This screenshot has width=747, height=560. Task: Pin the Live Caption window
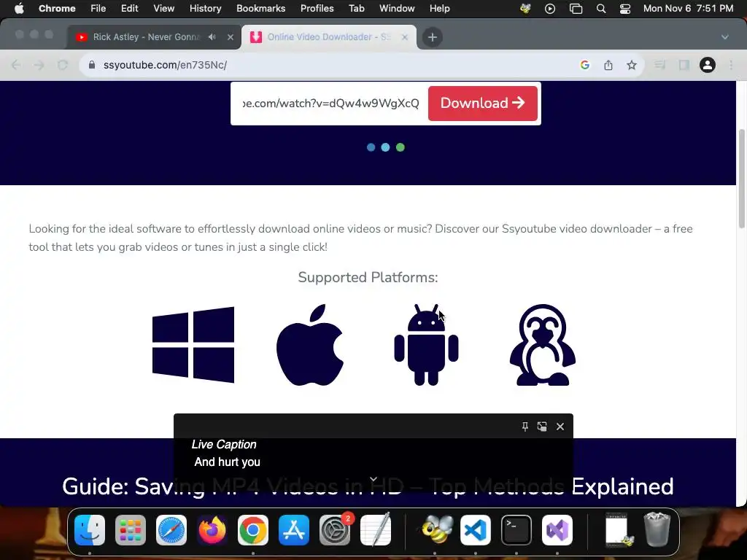click(525, 426)
